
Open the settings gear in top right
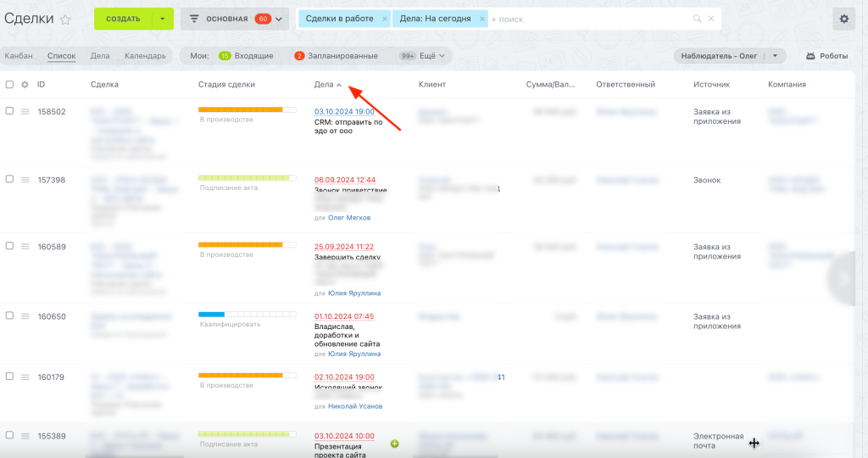point(843,19)
